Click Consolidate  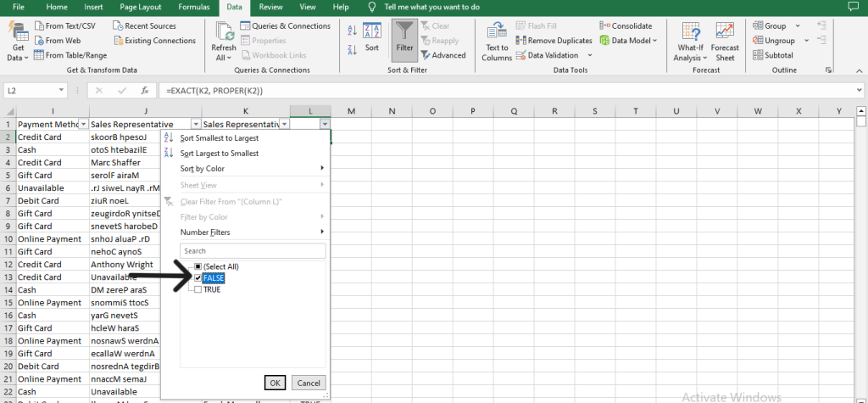(626, 26)
